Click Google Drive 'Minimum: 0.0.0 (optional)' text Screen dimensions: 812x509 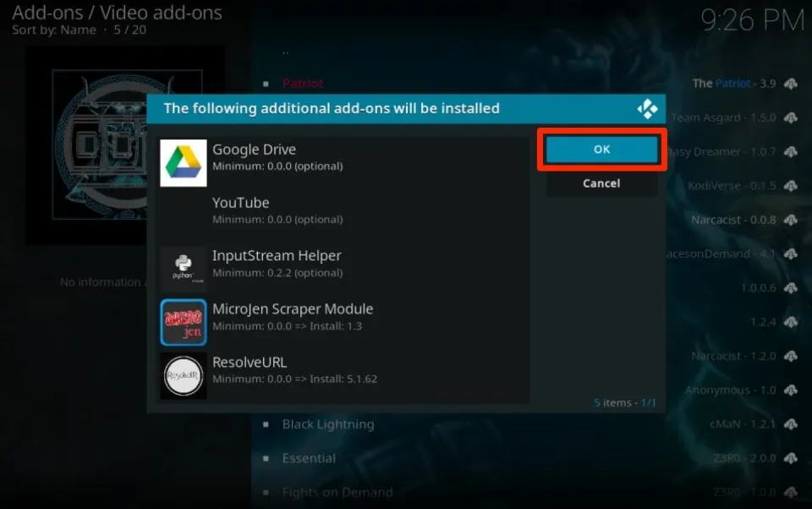coord(277,167)
